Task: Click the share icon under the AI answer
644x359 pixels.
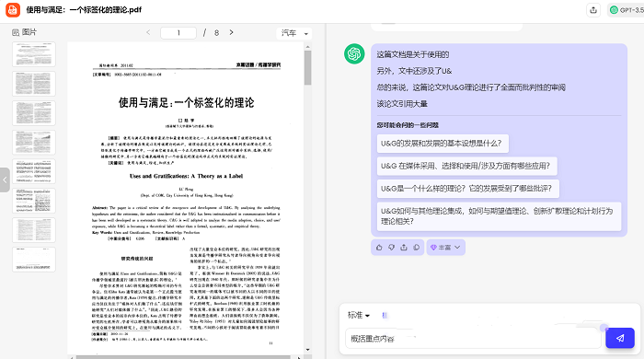Action: 404,248
